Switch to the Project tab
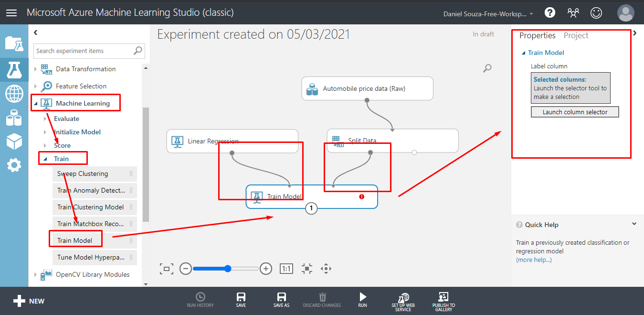The image size is (644, 315). [576, 35]
